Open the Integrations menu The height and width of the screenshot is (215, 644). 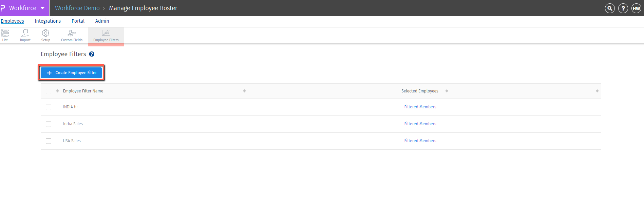point(48,21)
